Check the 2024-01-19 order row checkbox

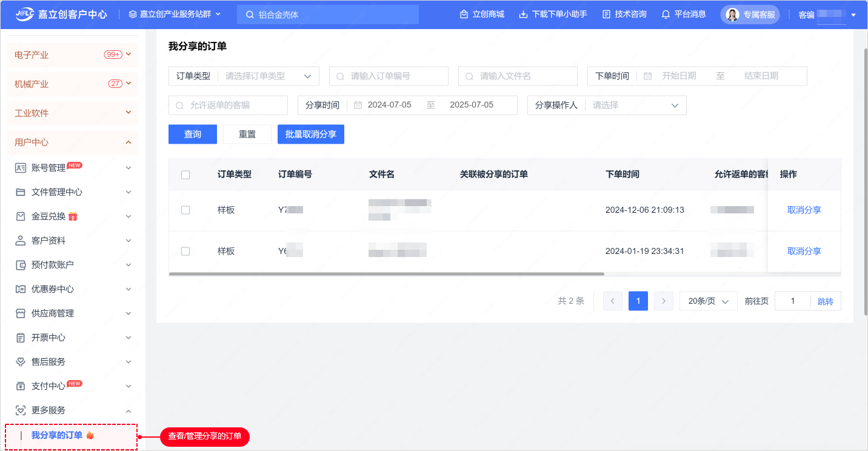point(185,251)
